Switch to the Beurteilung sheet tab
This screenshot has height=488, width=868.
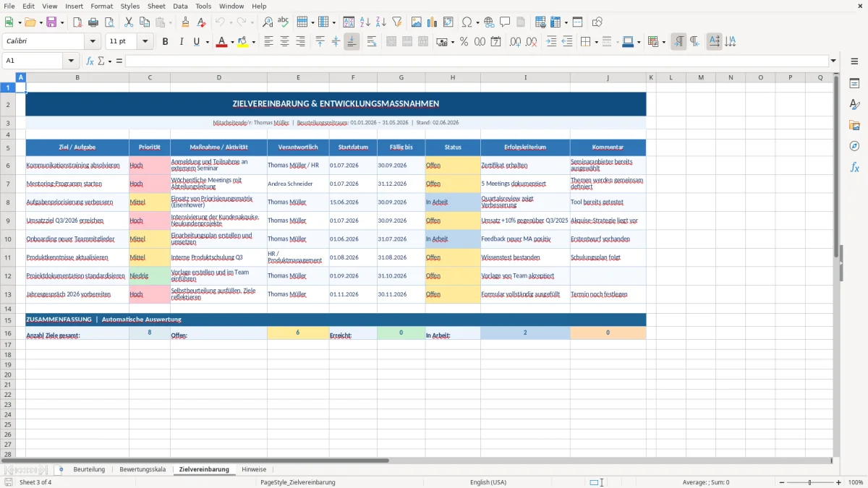[x=89, y=469]
